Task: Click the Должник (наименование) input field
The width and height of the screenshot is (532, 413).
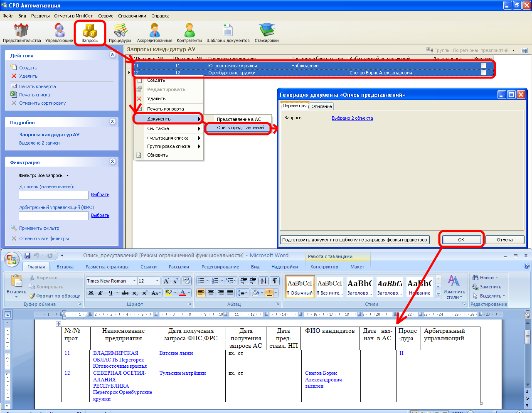Action: (53, 195)
